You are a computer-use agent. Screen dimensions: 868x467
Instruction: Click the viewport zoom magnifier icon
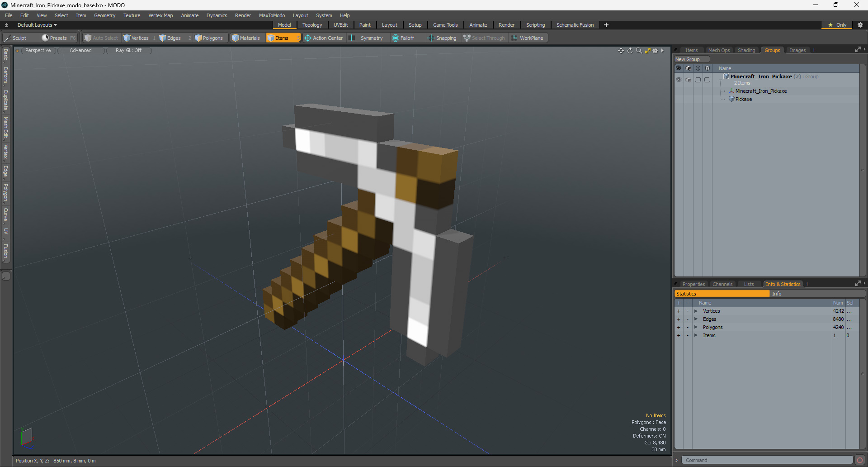(x=639, y=51)
